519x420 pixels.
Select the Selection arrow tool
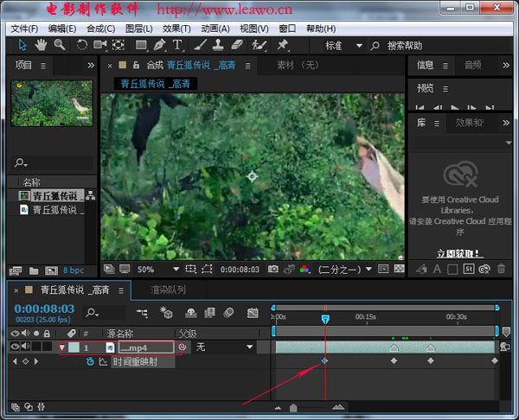coord(22,45)
